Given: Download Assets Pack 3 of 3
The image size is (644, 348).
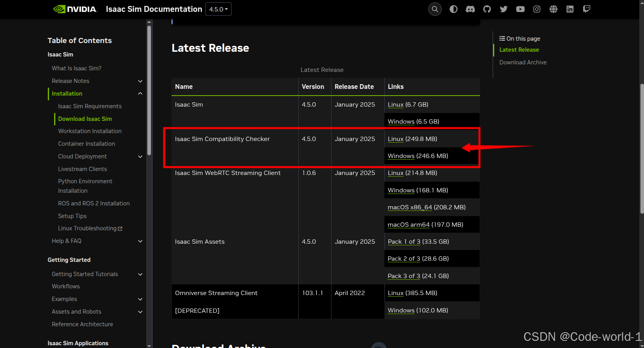Looking at the screenshot, I should pyautogui.click(x=404, y=276).
